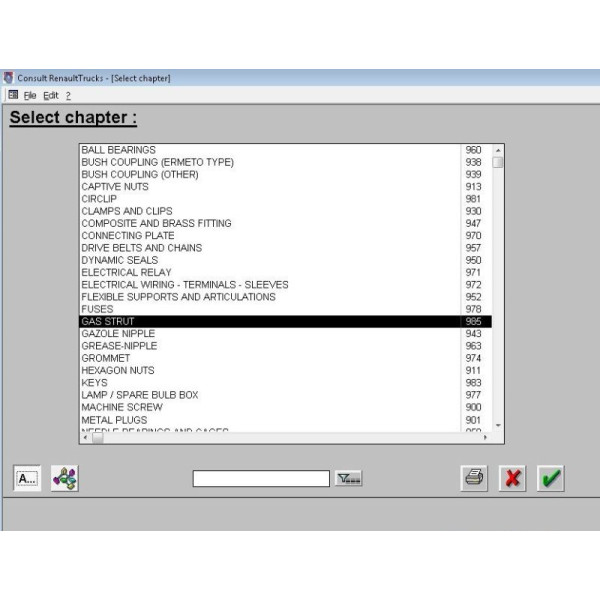
Task: Click the Consult RenaultTrucks title bar logo
Action: [9, 78]
